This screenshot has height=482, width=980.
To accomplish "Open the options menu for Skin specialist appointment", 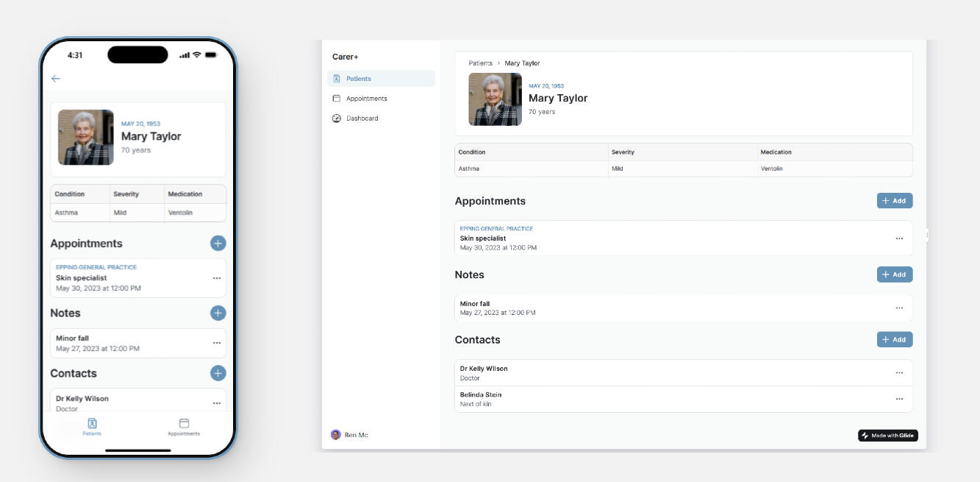I will (x=899, y=238).
